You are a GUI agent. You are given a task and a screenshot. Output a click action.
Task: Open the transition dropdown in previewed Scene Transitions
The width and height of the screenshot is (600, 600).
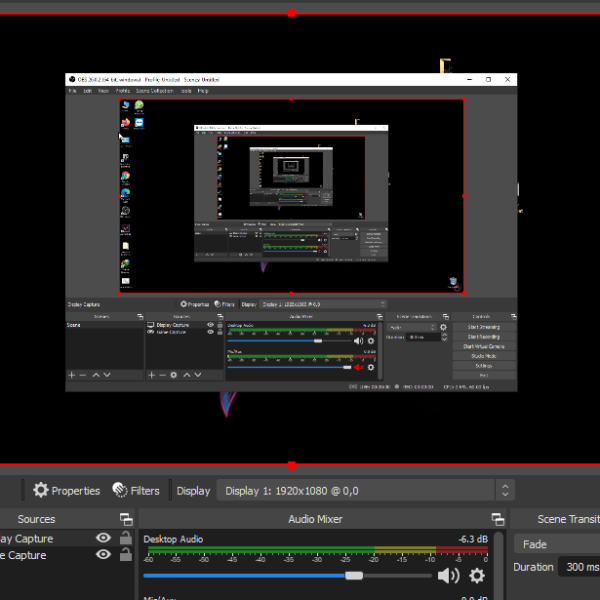click(x=412, y=327)
